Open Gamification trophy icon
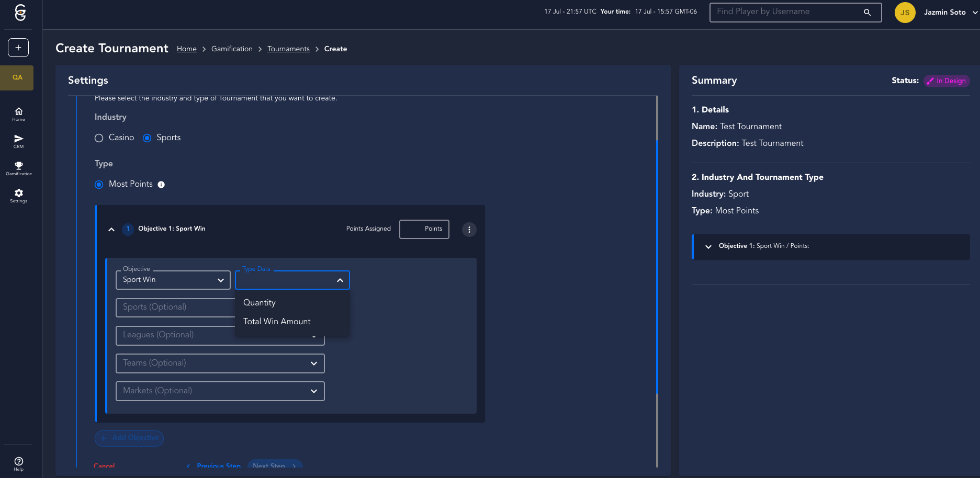 18,168
